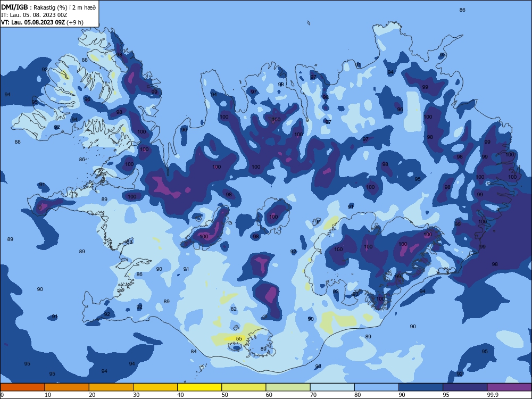Click the '82' humidity value on the map
Image resolution: width=532 pixels, height=399 pixels.
(x=234, y=309)
